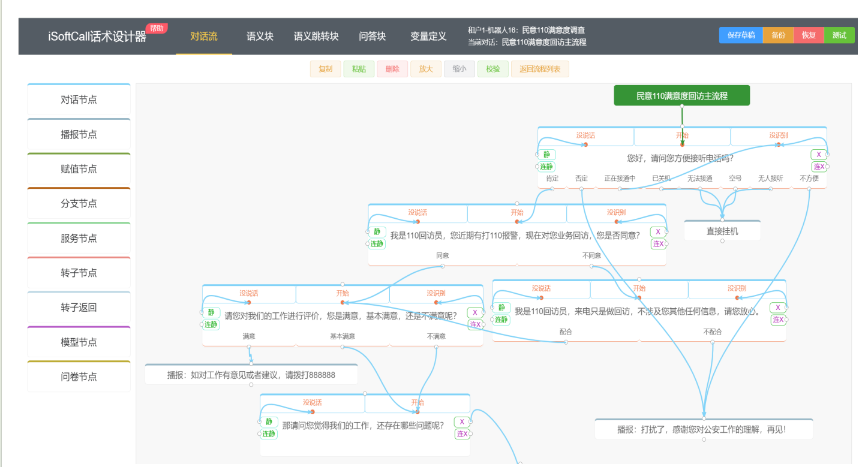868x467 pixels.
Task: Click the X tag on greeting node
Action: coord(819,155)
